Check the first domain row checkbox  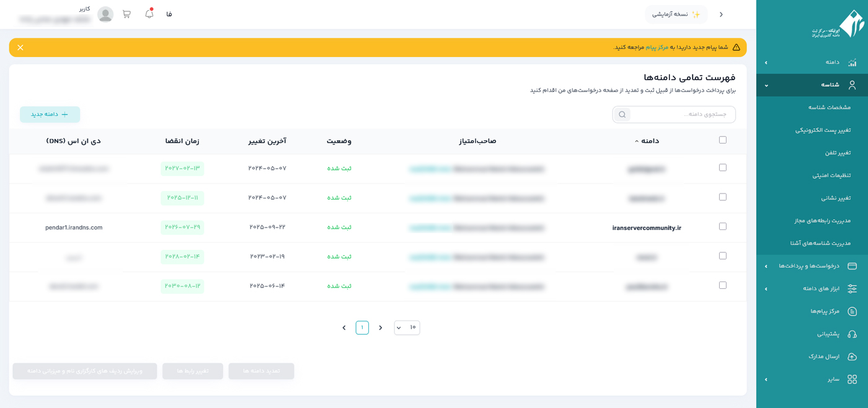click(722, 168)
